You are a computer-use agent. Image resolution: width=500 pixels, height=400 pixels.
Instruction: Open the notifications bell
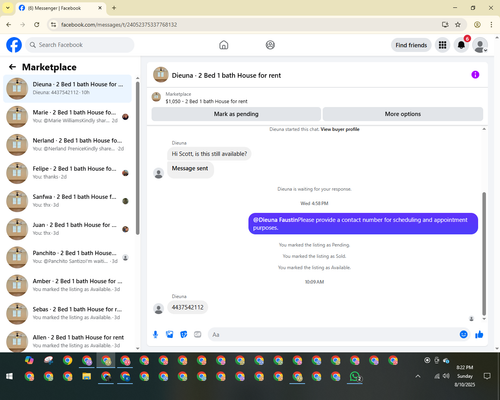point(461,45)
